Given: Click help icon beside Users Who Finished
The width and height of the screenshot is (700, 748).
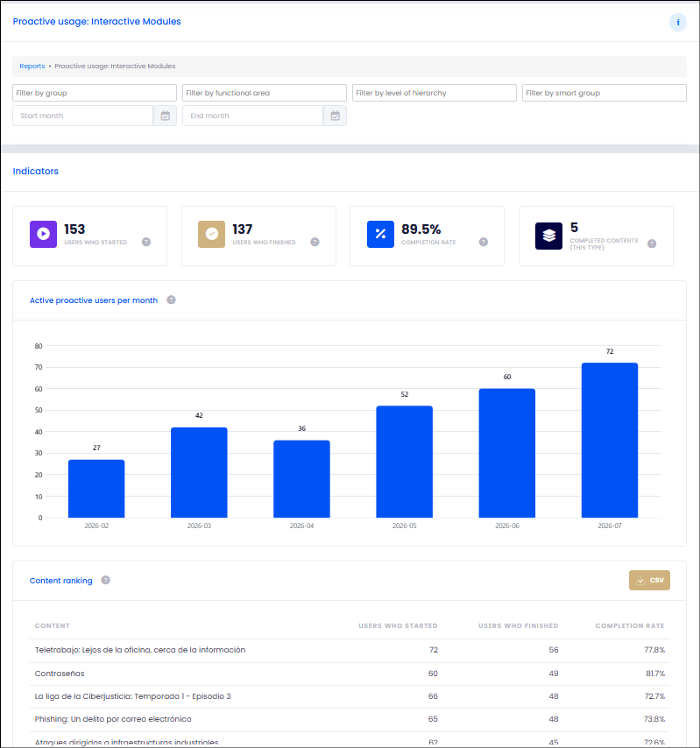Looking at the screenshot, I should tap(315, 242).
